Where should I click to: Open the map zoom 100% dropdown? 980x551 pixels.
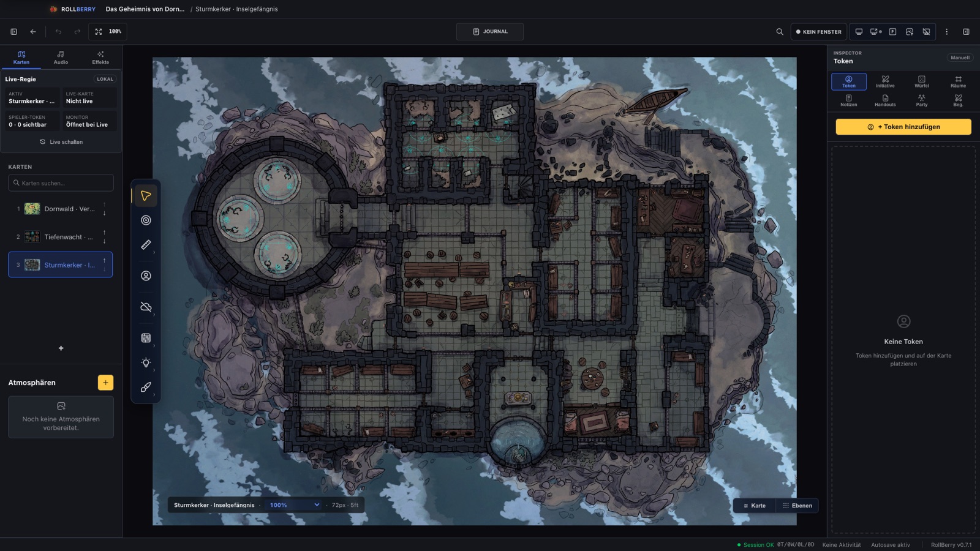pos(295,505)
